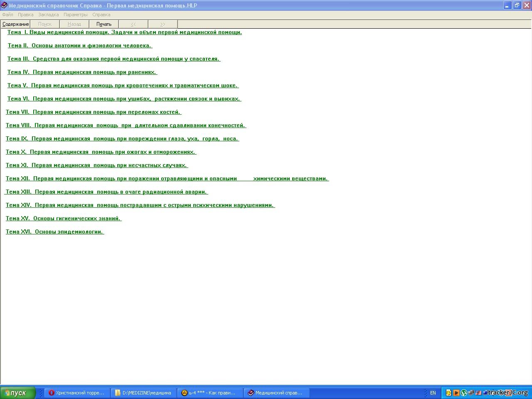532x399 pixels.
Task: Switch to D:\MEDIZINE folder taskbar item
Action: [x=143, y=393]
